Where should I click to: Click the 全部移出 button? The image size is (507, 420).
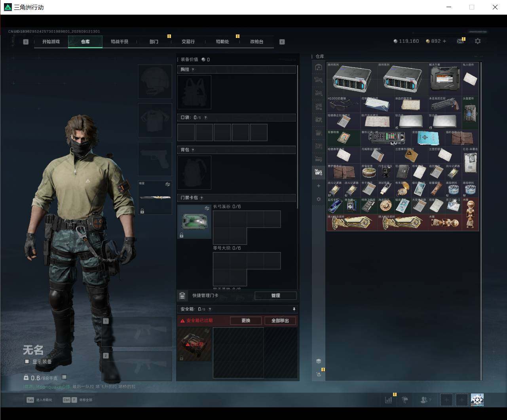[280, 321]
